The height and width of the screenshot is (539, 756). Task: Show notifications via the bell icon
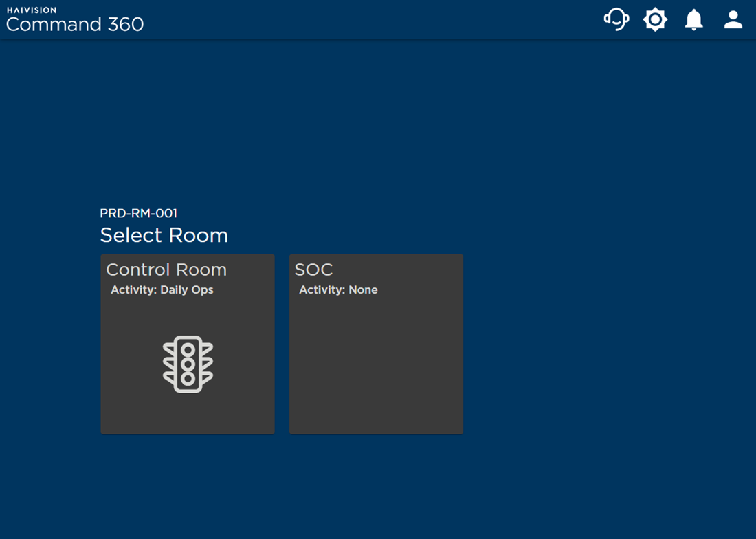pyautogui.click(x=694, y=20)
